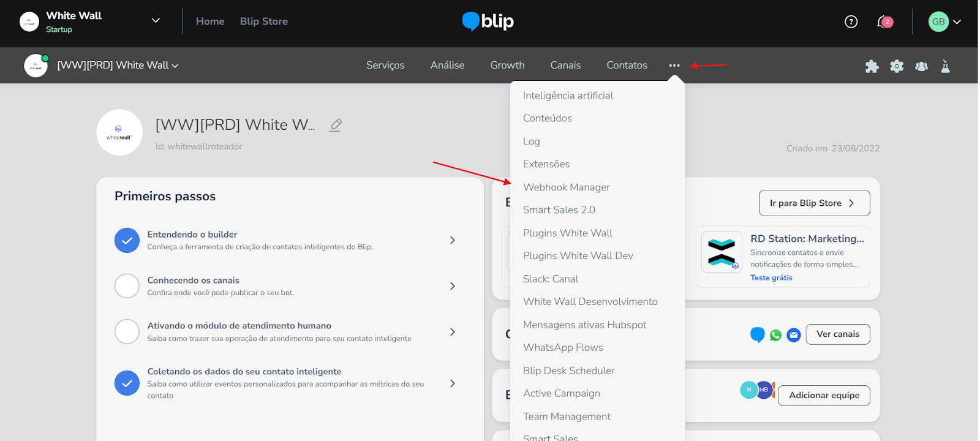Toggle the Coletando os dados checkmark
This screenshot has height=441, width=980.
(127, 383)
